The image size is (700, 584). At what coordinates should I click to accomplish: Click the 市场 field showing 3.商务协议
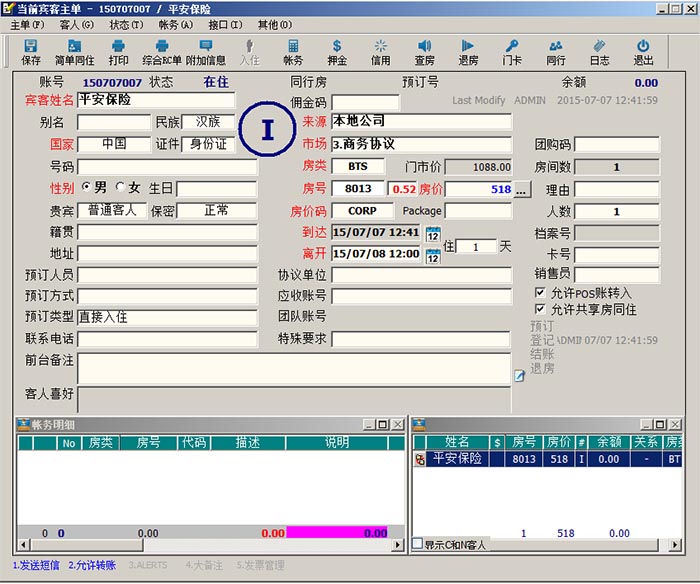click(x=421, y=144)
